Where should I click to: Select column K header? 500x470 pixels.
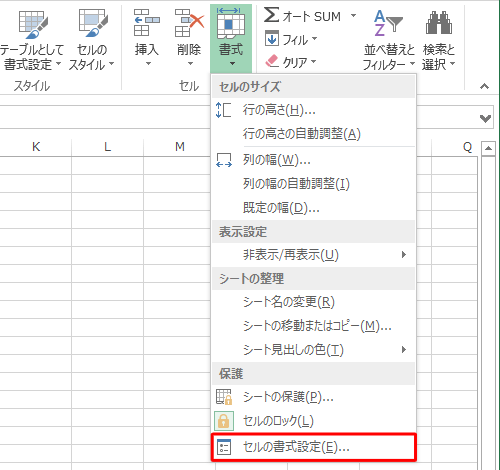pos(36,147)
